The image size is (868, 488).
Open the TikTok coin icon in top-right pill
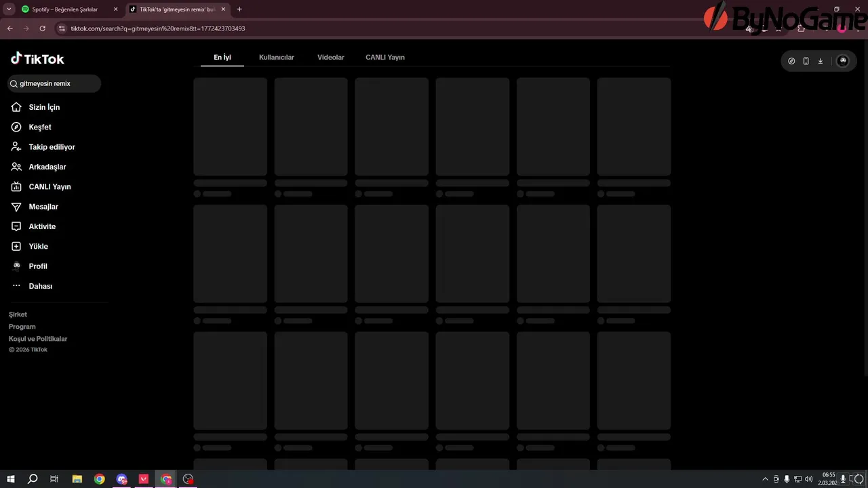click(x=791, y=61)
